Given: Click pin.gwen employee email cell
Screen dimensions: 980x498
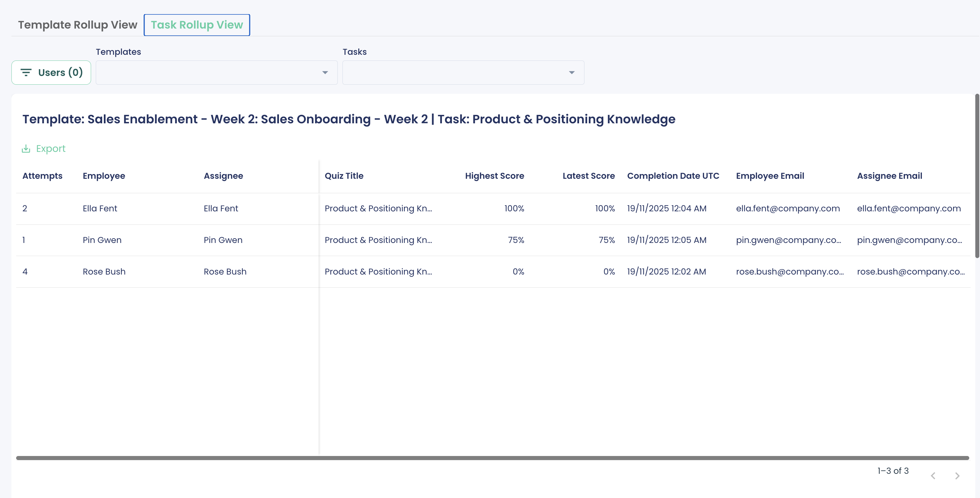Looking at the screenshot, I should [x=788, y=240].
